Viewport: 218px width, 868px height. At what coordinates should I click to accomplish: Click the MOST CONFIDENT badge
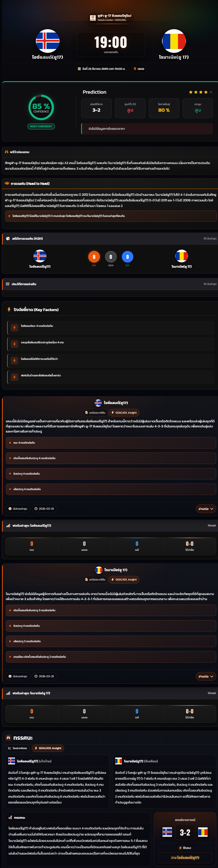click(41, 126)
